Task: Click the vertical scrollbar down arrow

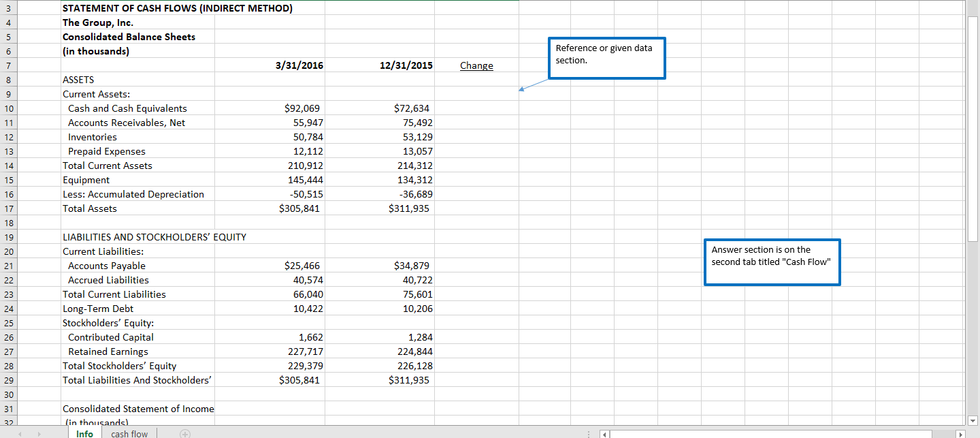Action: click(x=973, y=420)
